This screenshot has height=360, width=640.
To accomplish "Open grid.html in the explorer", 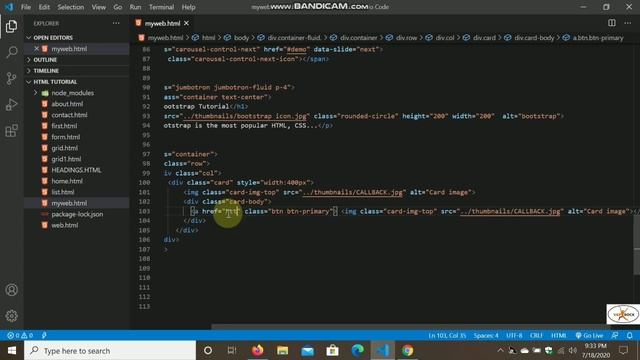I will [x=64, y=148].
